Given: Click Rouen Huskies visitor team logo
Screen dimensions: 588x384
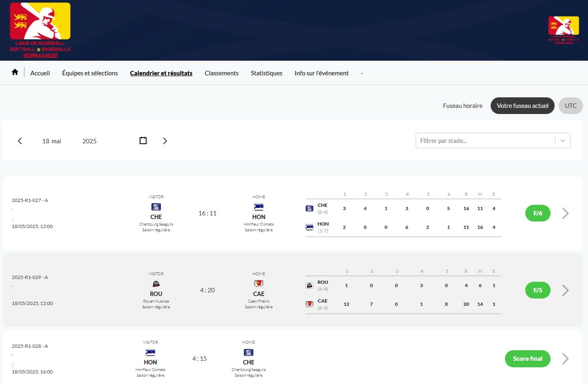Looking at the screenshot, I should (x=156, y=284).
